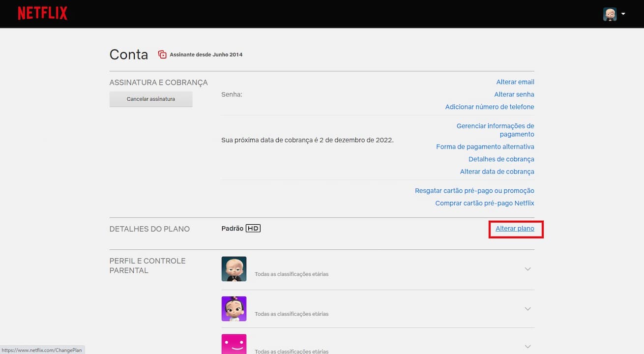Open Detalhes de cobrança link
Screen dimensions: 644x354
tap(501, 159)
